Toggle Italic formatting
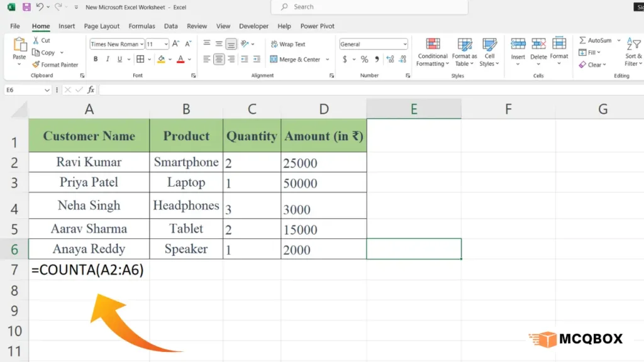 click(108, 59)
